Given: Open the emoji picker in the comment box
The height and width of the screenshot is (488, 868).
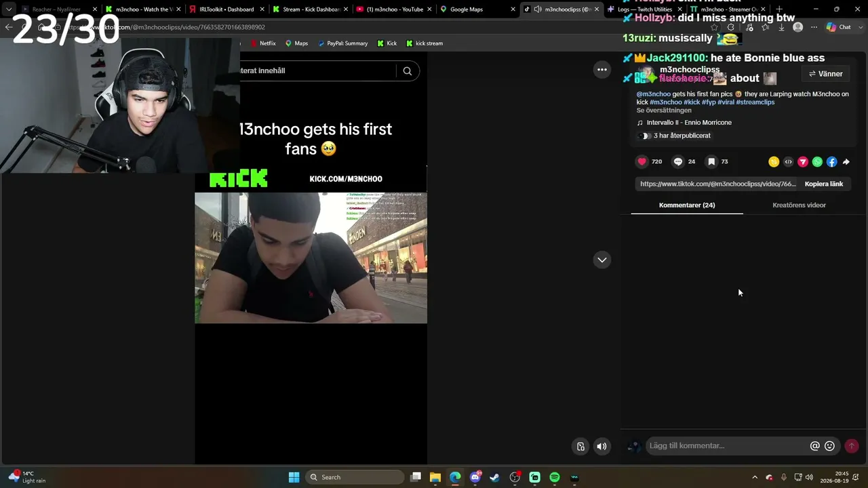Looking at the screenshot, I should coord(829,446).
